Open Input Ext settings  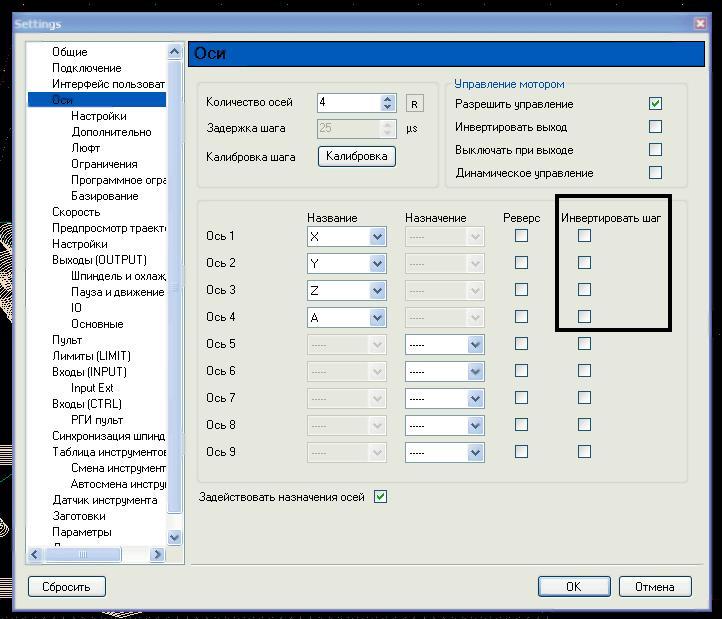(92, 388)
